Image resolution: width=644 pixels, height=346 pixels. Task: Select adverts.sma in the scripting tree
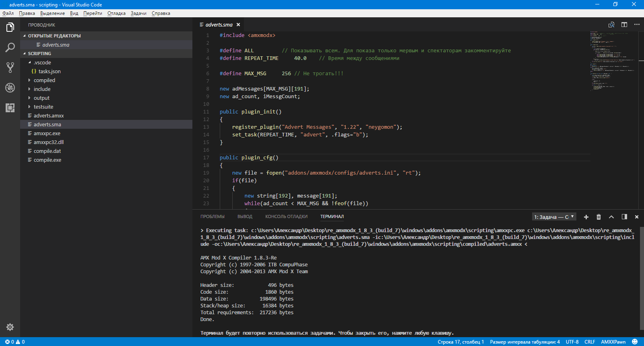(106, 124)
